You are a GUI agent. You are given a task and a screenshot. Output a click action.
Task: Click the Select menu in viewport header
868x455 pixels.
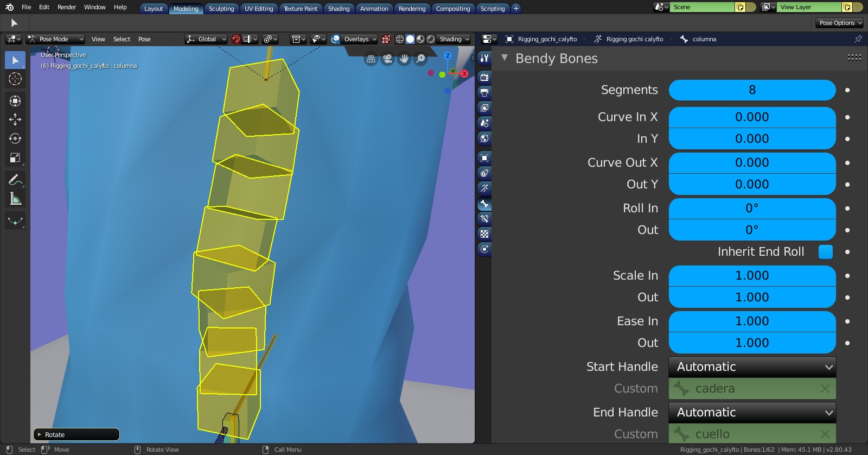point(122,39)
